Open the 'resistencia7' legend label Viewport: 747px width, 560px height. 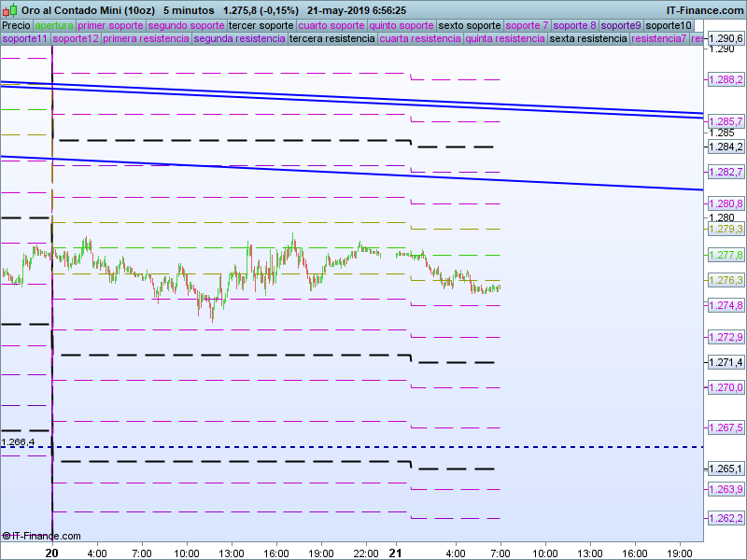point(658,39)
